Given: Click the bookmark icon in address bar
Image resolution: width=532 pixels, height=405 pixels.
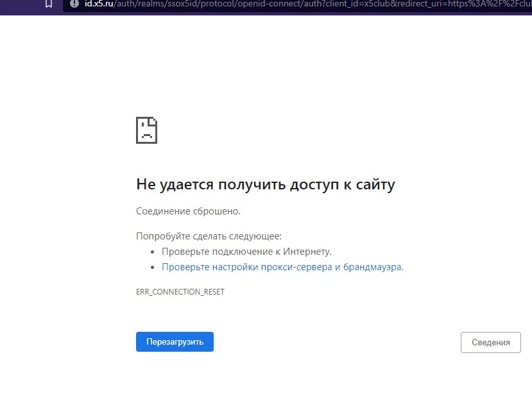Looking at the screenshot, I should coord(49,4).
